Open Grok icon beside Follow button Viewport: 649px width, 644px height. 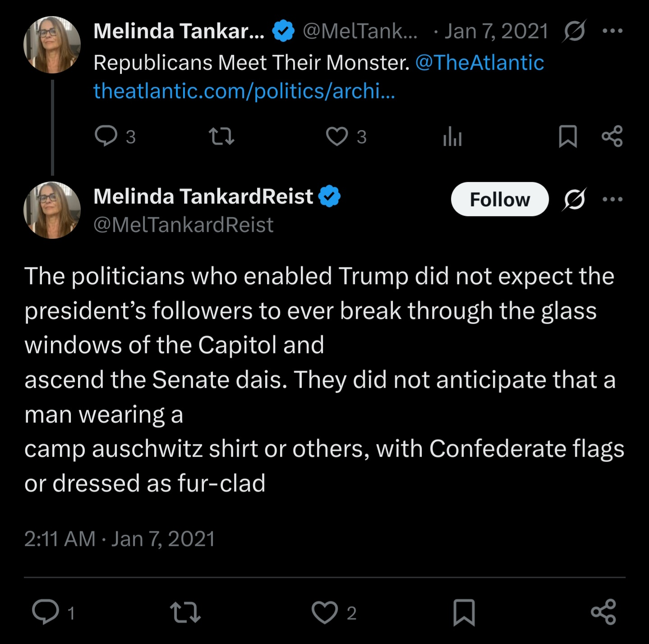click(574, 199)
